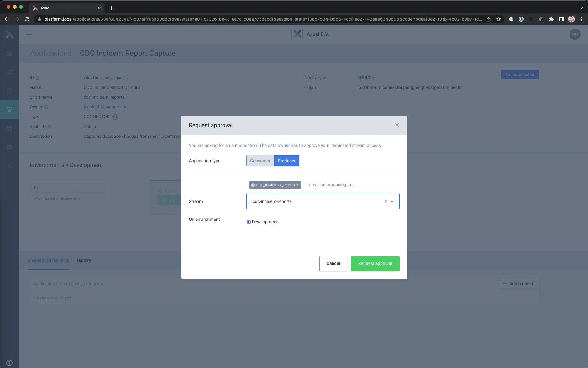
Task: Switch to Unapproved requests tab
Action: pos(48,260)
